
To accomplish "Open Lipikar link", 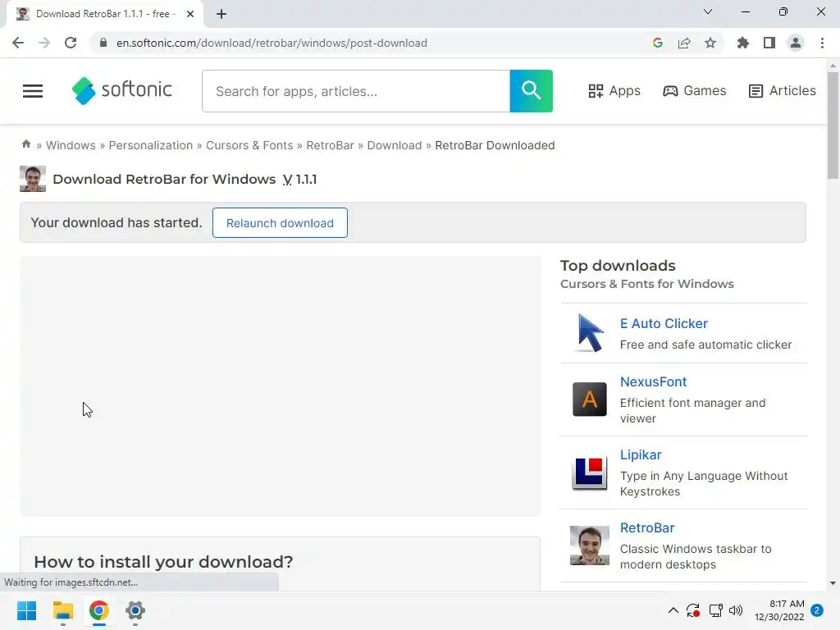I will [x=641, y=454].
